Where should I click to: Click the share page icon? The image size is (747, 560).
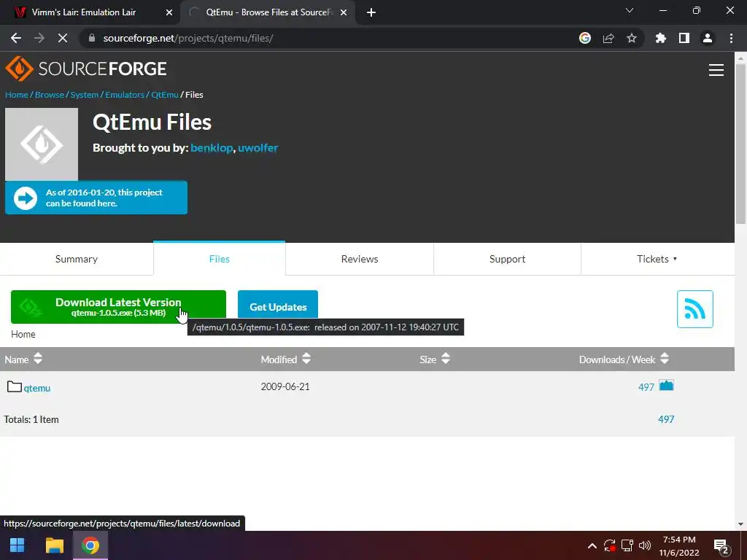coord(608,38)
